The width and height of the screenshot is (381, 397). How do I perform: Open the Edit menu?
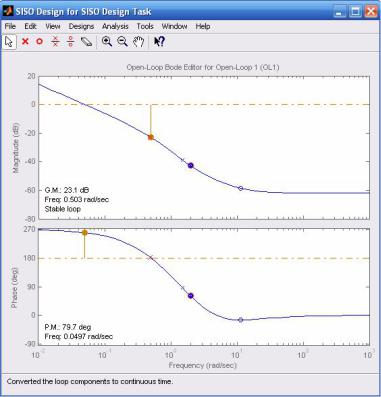click(x=30, y=26)
